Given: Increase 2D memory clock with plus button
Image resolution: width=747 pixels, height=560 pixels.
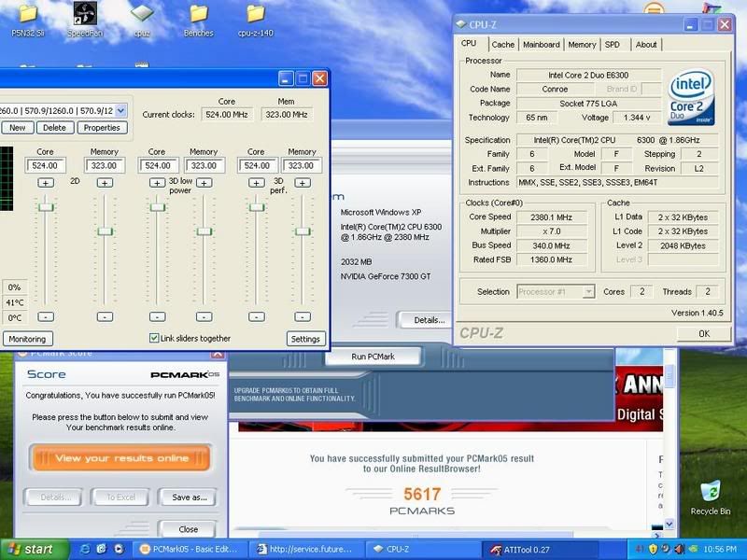Looking at the screenshot, I should click(105, 183).
